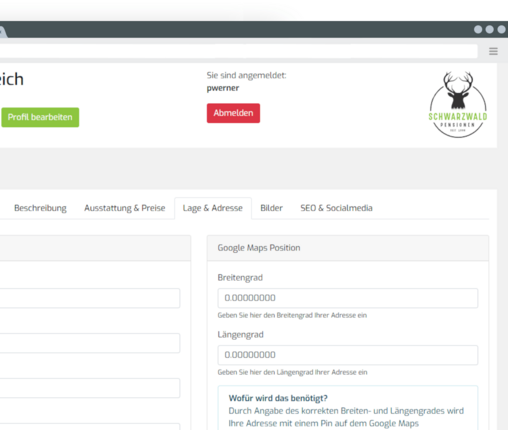Click the Profil bearbeiten button
Screen dimensions: 508x430
point(40,117)
